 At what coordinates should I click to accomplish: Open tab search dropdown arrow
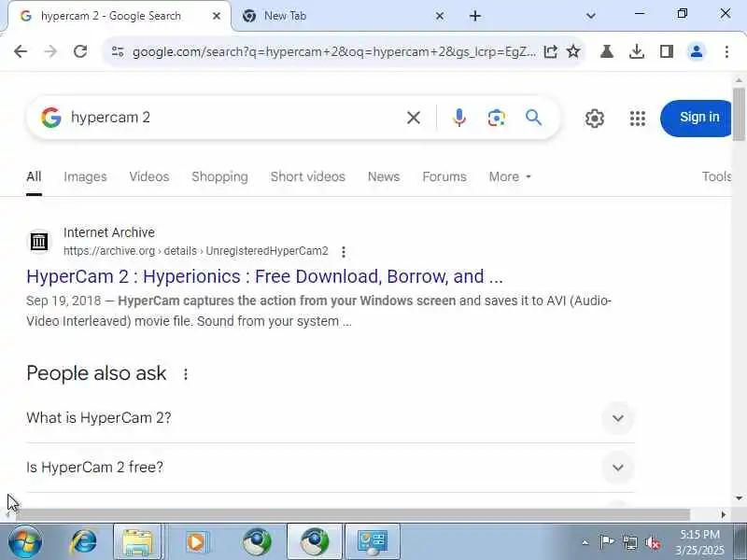point(591,16)
